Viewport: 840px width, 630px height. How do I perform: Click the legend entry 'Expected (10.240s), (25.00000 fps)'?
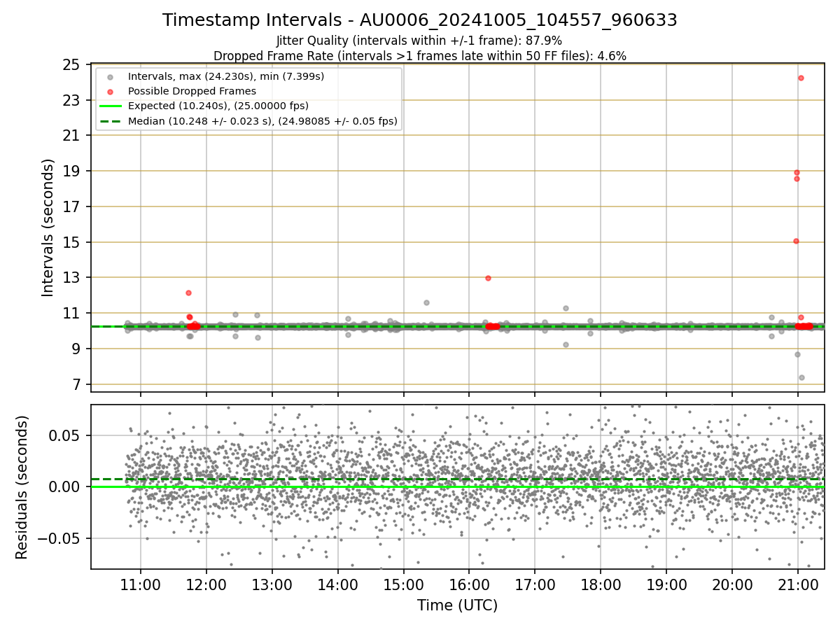pos(218,106)
